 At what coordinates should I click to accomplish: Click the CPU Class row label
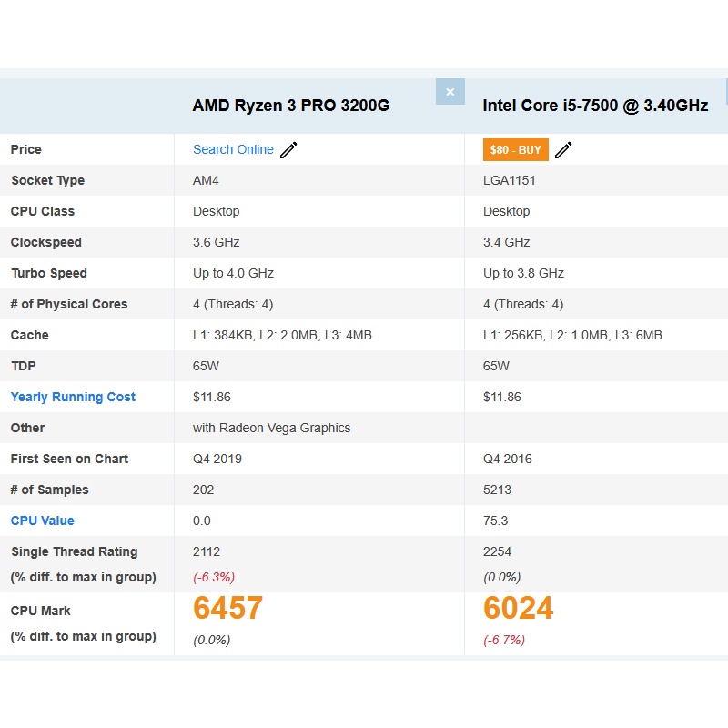(x=43, y=211)
